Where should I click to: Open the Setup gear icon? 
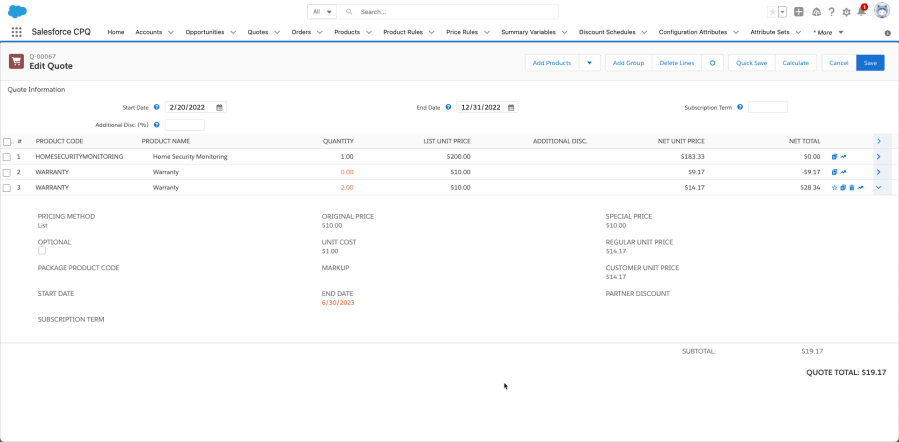pyautogui.click(x=846, y=12)
